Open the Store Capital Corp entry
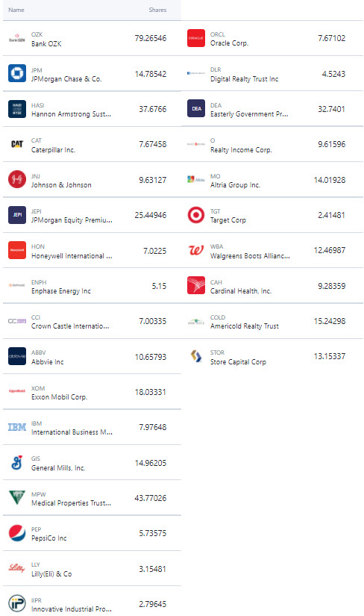 click(x=238, y=362)
